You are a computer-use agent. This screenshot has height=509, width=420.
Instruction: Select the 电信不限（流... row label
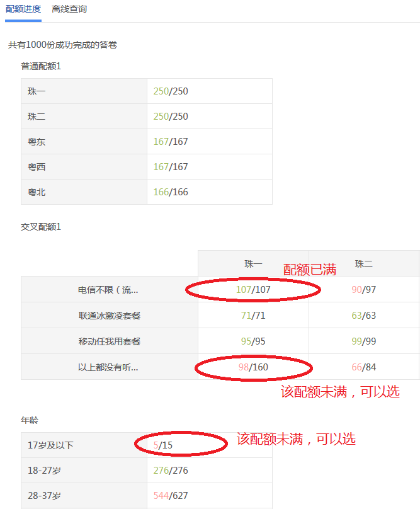coord(108,290)
